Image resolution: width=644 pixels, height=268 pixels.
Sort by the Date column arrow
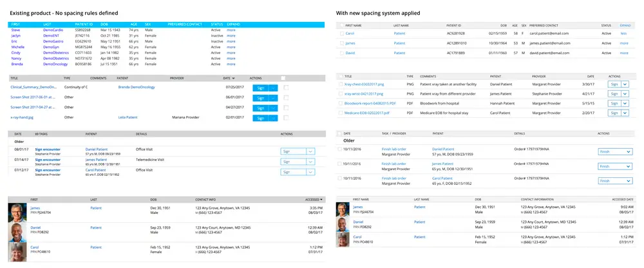[x=233, y=78]
